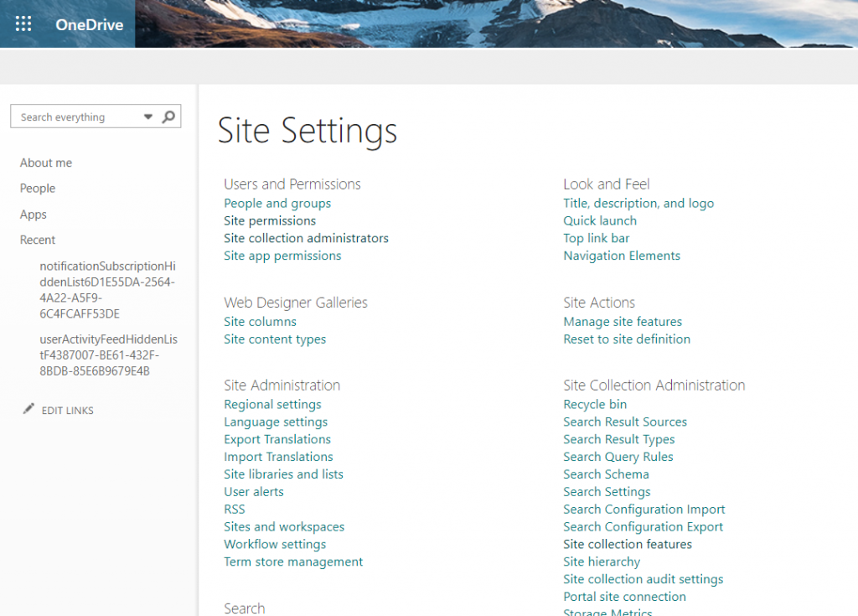Open User alerts
858x616 pixels.
tap(254, 492)
